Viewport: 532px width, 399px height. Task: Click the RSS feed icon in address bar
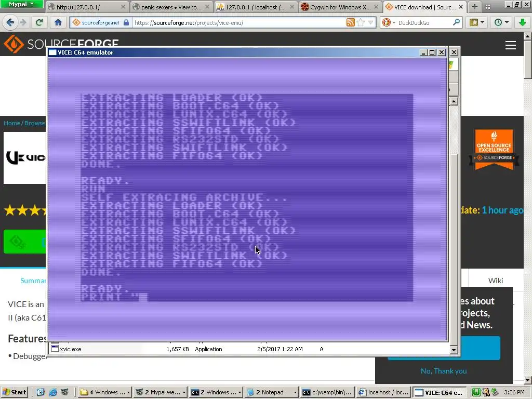click(x=351, y=23)
